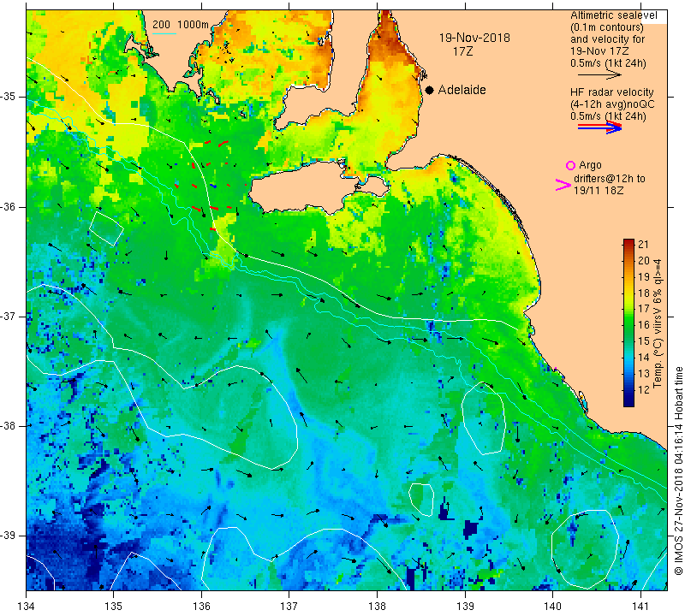Click the Adelaide city marker dot
This screenshot has height=616, width=685.
pyautogui.click(x=430, y=90)
